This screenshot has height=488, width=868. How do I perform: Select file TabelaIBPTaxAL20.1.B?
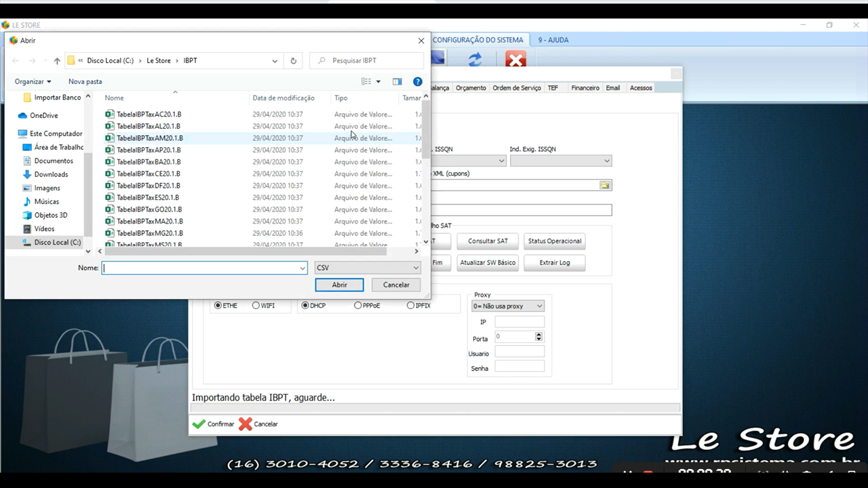coord(148,126)
